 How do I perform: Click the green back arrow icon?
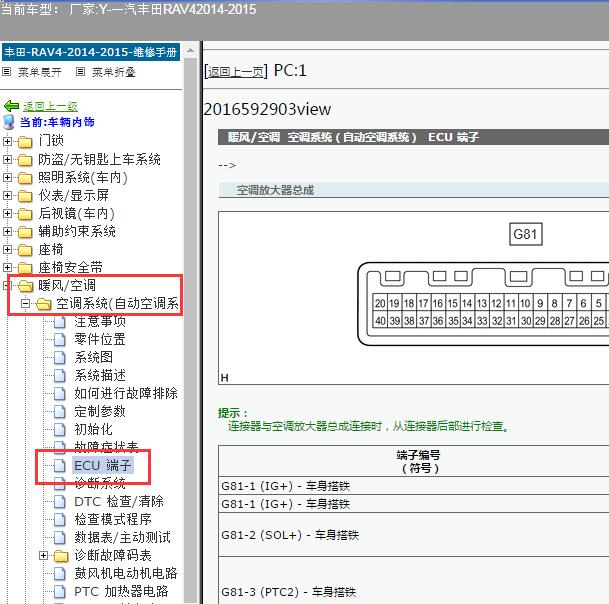click(11, 106)
